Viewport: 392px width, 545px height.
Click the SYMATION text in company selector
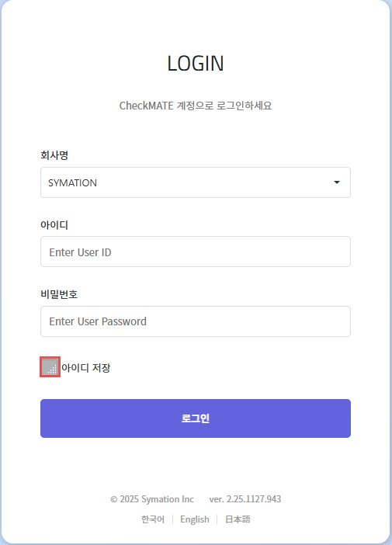click(72, 182)
